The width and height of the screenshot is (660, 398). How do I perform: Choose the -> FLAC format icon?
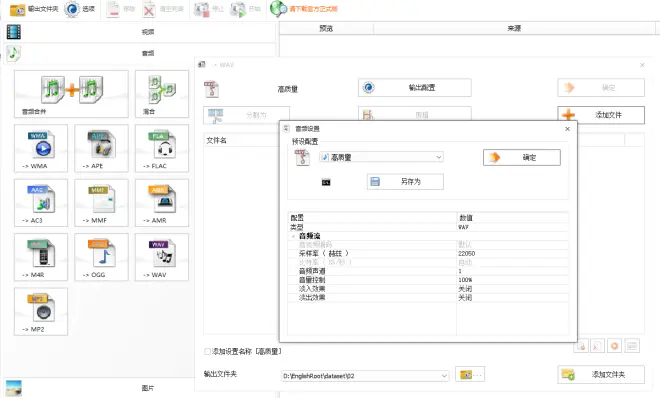pyautogui.click(x=162, y=148)
